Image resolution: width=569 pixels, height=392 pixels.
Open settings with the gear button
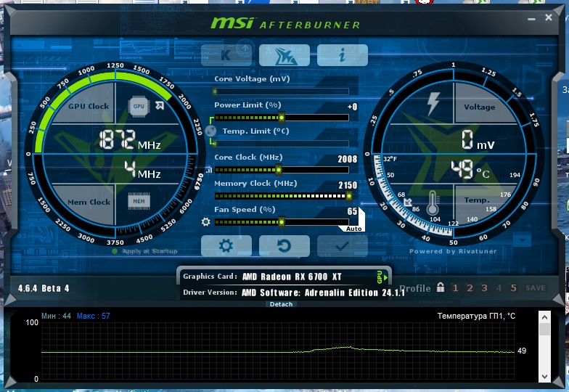[x=226, y=245]
